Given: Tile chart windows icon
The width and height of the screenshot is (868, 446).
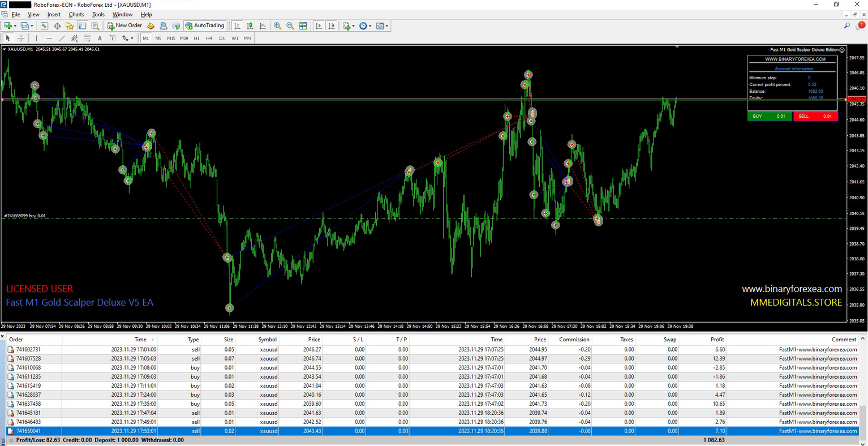Looking at the screenshot, I should pos(303,26).
